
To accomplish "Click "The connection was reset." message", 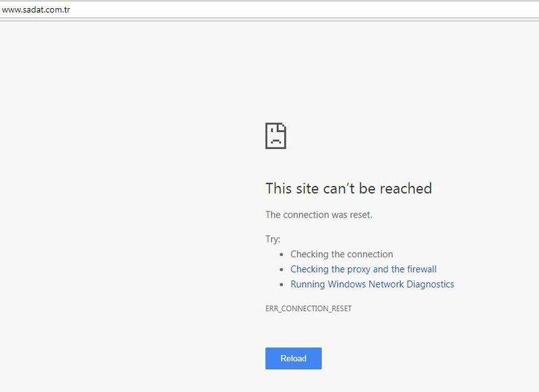I will (319, 215).
